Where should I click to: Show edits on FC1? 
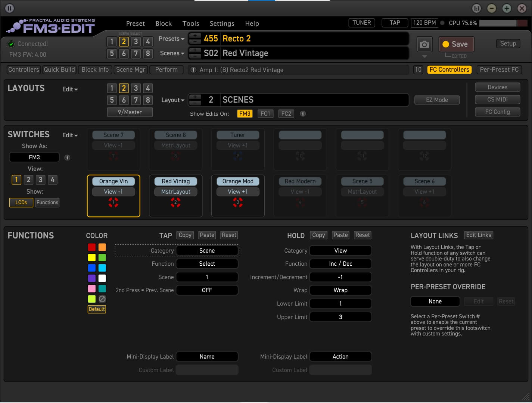coord(265,113)
